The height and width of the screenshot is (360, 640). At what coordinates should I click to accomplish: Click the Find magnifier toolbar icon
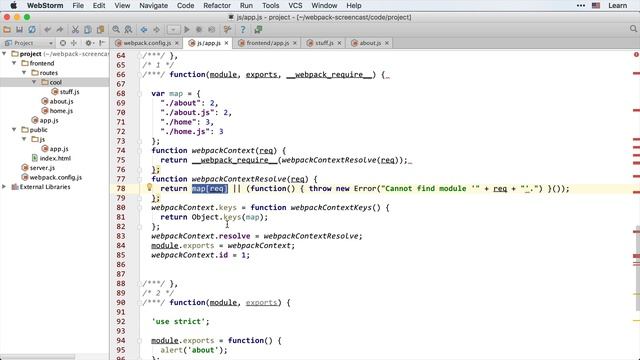point(116,29)
